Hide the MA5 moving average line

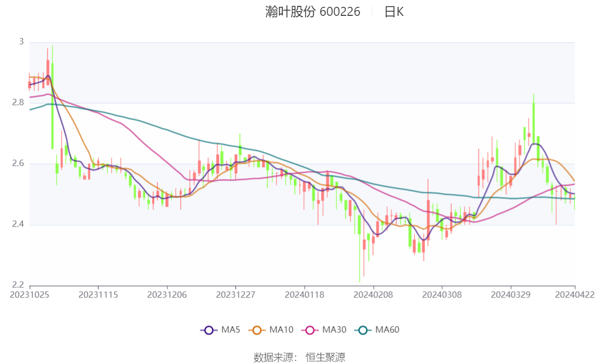222,330
